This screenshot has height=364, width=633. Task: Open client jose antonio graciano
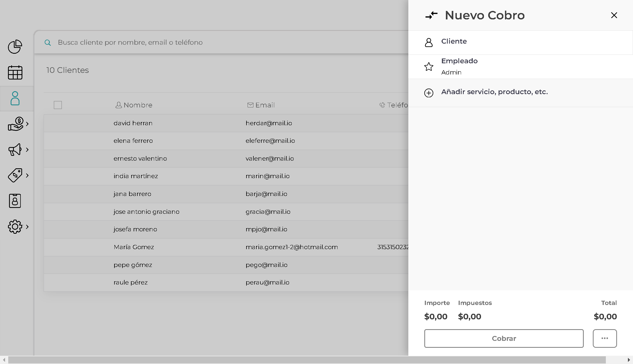pyautogui.click(x=146, y=212)
